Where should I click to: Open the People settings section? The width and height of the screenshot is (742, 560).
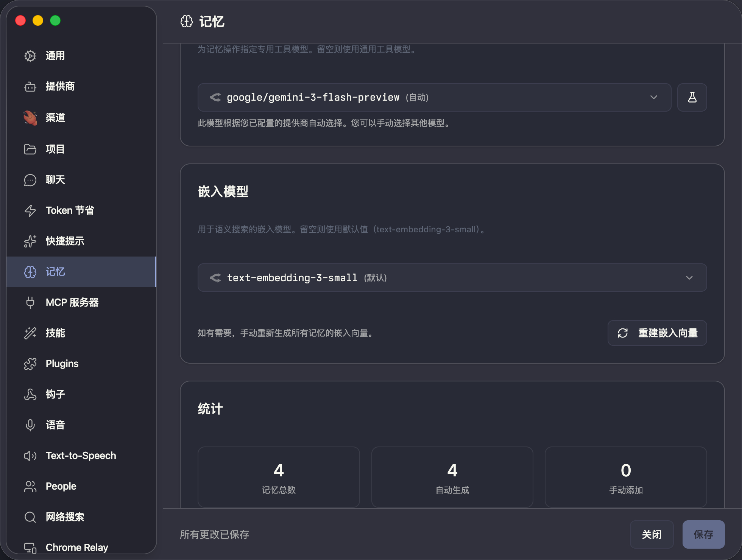pyautogui.click(x=61, y=486)
